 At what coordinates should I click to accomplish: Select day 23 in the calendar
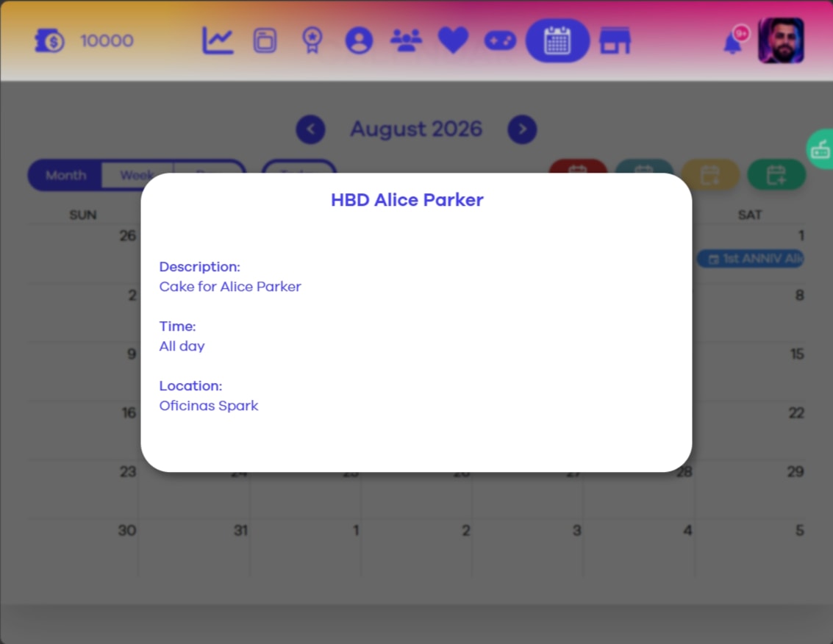(127, 472)
